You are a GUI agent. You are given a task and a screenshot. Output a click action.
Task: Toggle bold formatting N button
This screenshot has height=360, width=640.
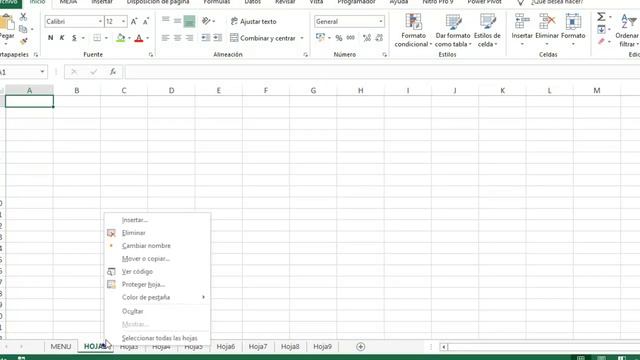[50, 38]
